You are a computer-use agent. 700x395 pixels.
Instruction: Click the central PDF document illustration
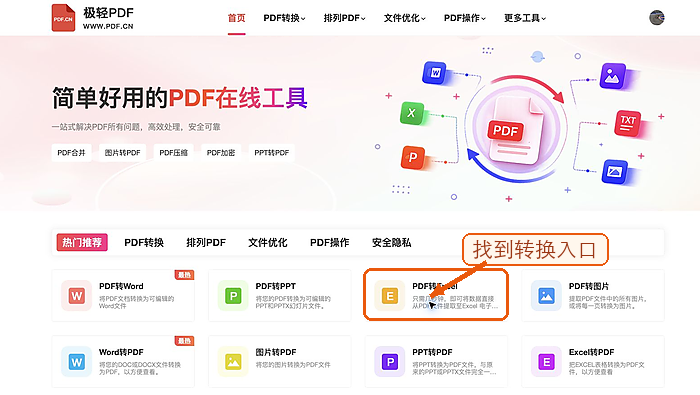click(x=516, y=129)
